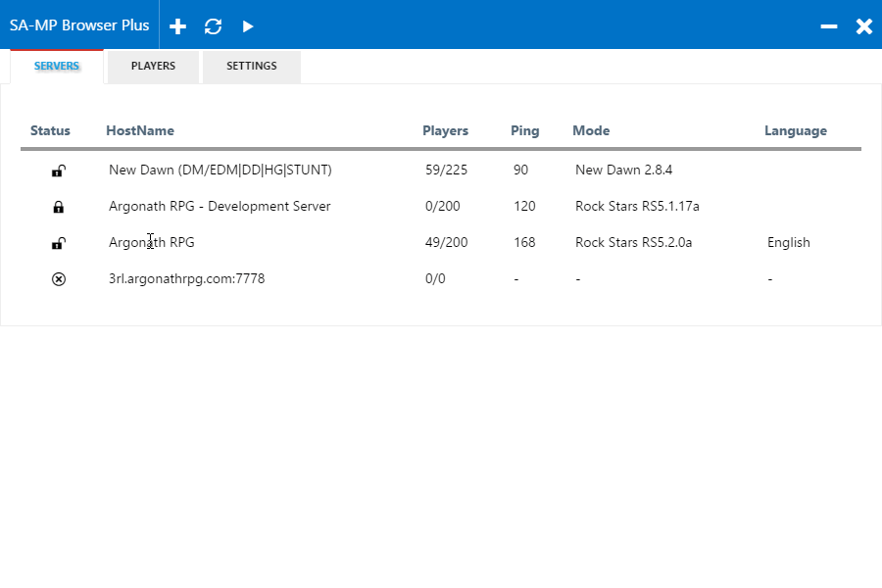Sort by the Status column header
Screen dimensions: 882x588
pos(50,130)
